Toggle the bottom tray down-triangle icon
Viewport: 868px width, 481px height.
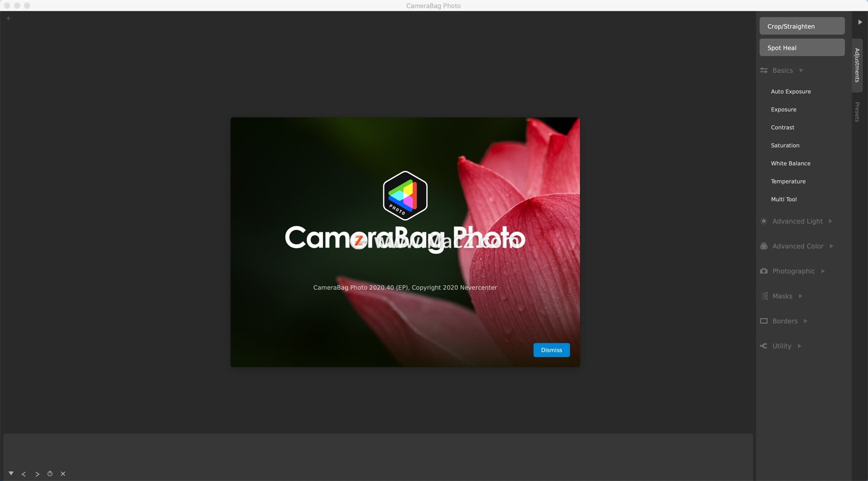pos(11,474)
